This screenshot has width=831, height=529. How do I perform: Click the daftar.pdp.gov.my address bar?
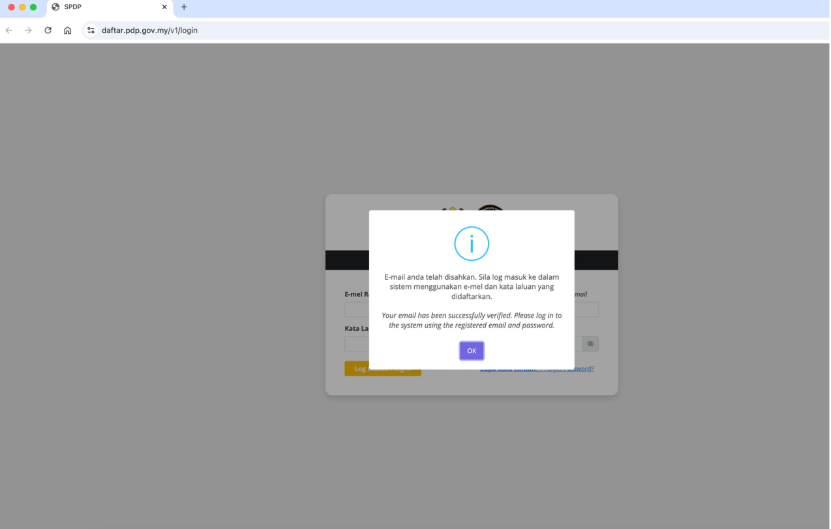pos(300,30)
